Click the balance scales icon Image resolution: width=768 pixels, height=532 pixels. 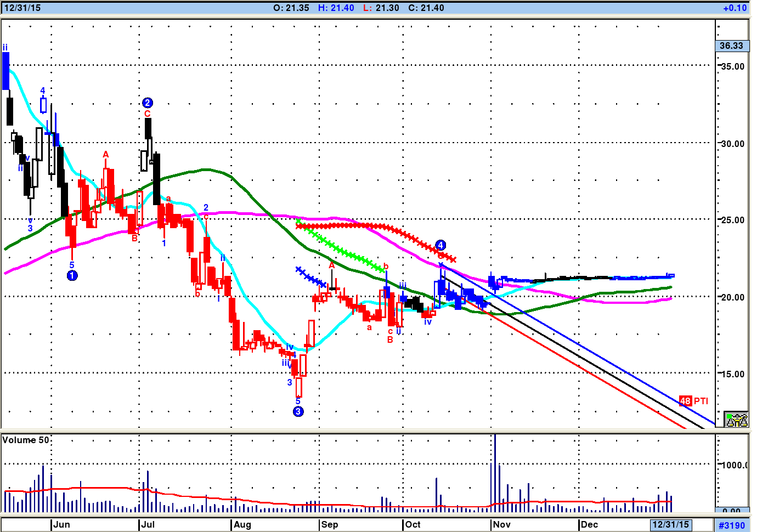(x=736, y=420)
